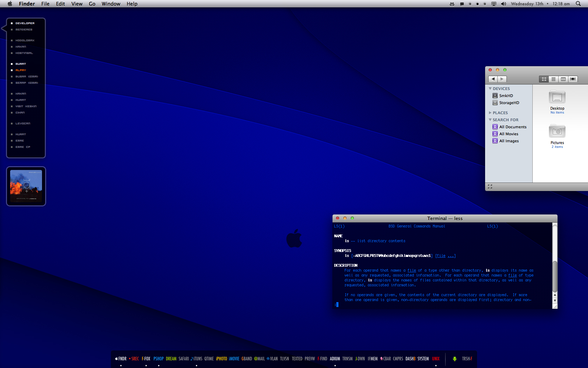The width and height of the screenshot is (588, 368).
Task: Open iPHOTO in the dock
Action: point(222,359)
